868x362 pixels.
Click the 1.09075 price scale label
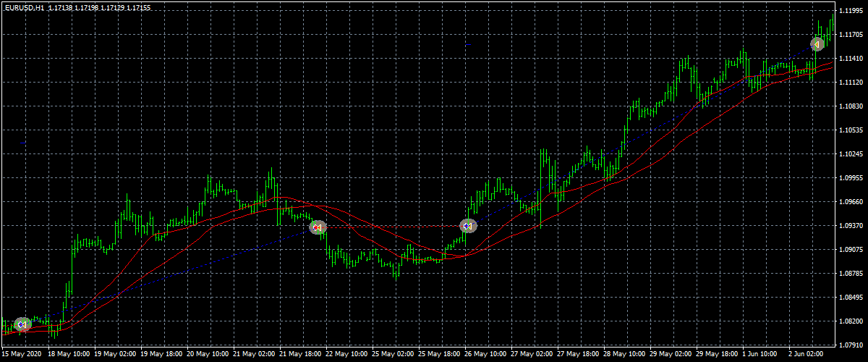coord(851,250)
